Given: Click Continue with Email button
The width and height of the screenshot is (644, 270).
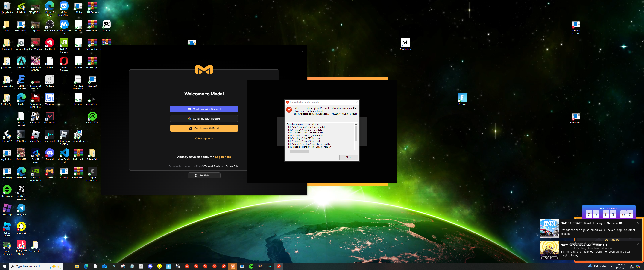Looking at the screenshot, I should [204, 128].
